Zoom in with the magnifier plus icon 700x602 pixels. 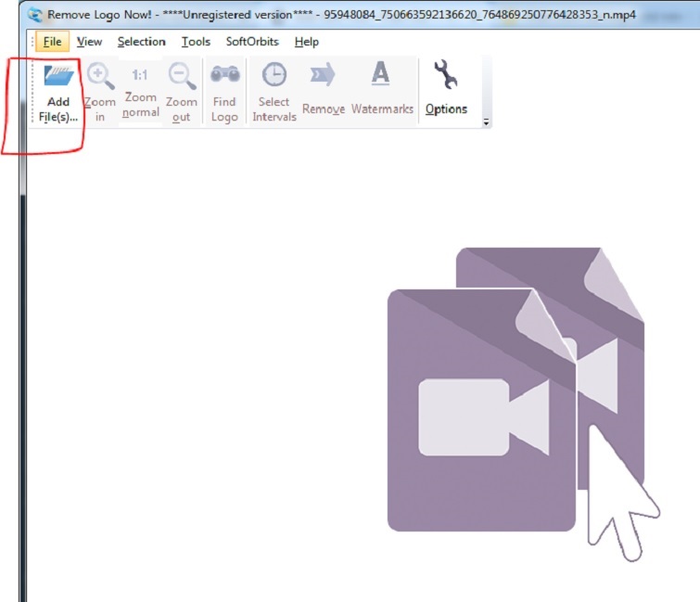click(100, 77)
